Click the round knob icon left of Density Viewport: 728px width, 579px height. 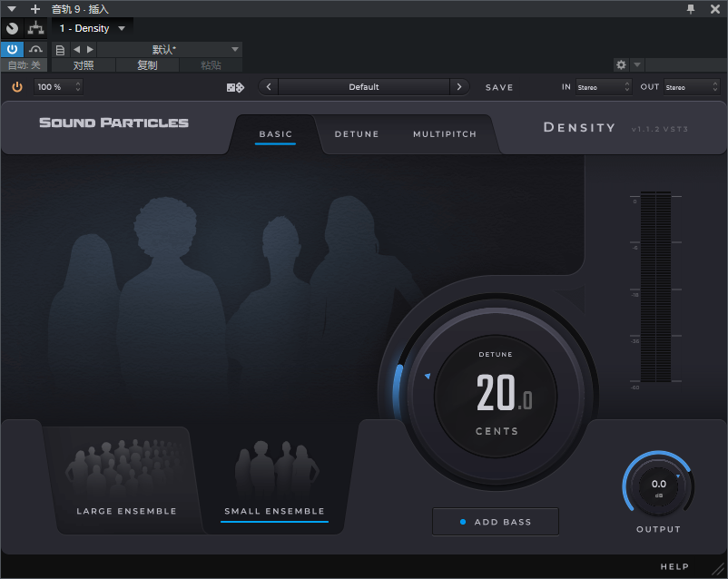(13, 29)
